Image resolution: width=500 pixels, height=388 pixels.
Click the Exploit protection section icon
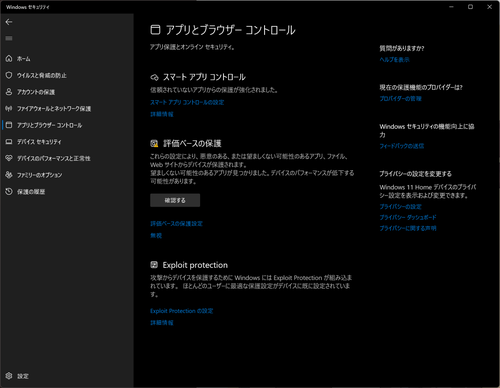point(154,265)
